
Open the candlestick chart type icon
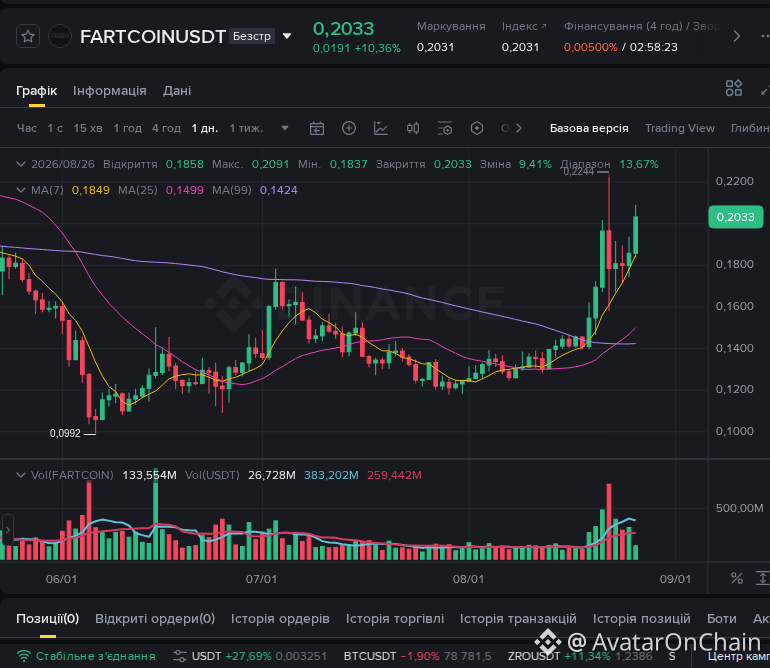tap(413, 129)
